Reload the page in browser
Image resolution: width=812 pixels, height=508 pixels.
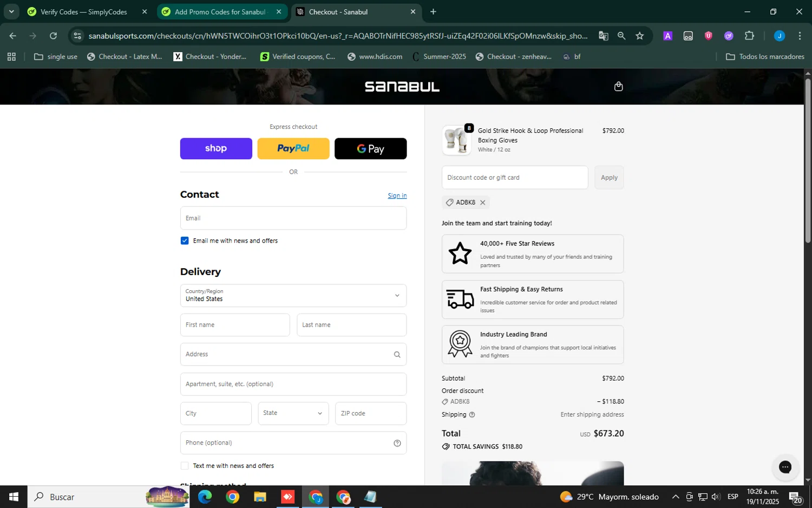coord(53,36)
